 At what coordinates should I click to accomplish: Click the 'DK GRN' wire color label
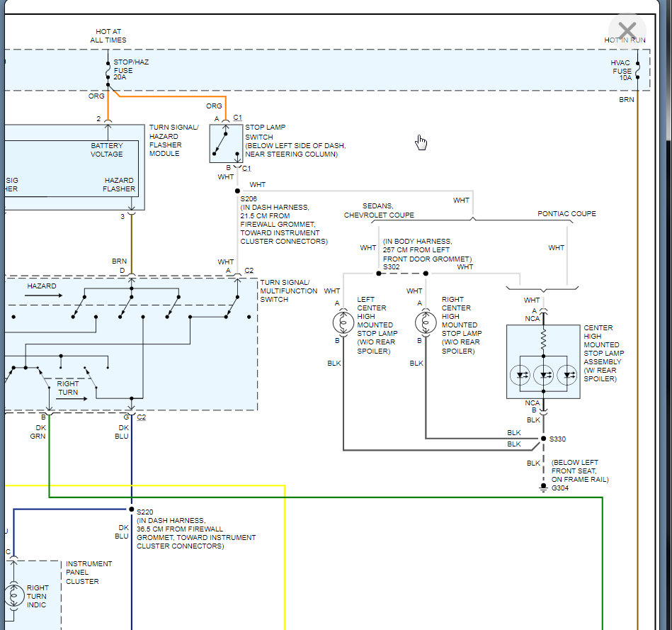[38, 432]
